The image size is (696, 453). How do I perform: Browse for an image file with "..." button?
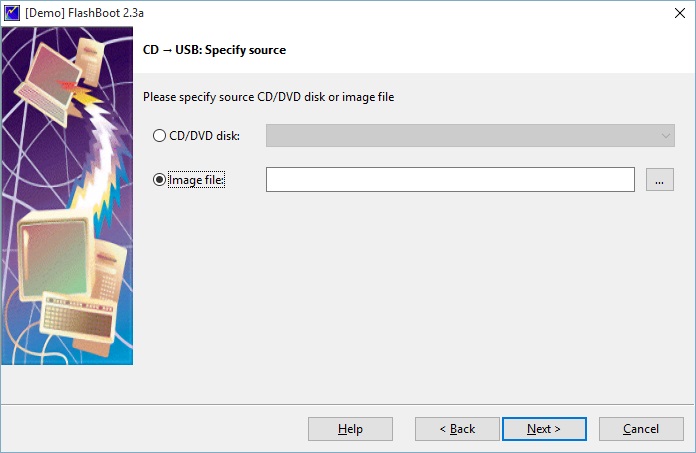(x=659, y=179)
